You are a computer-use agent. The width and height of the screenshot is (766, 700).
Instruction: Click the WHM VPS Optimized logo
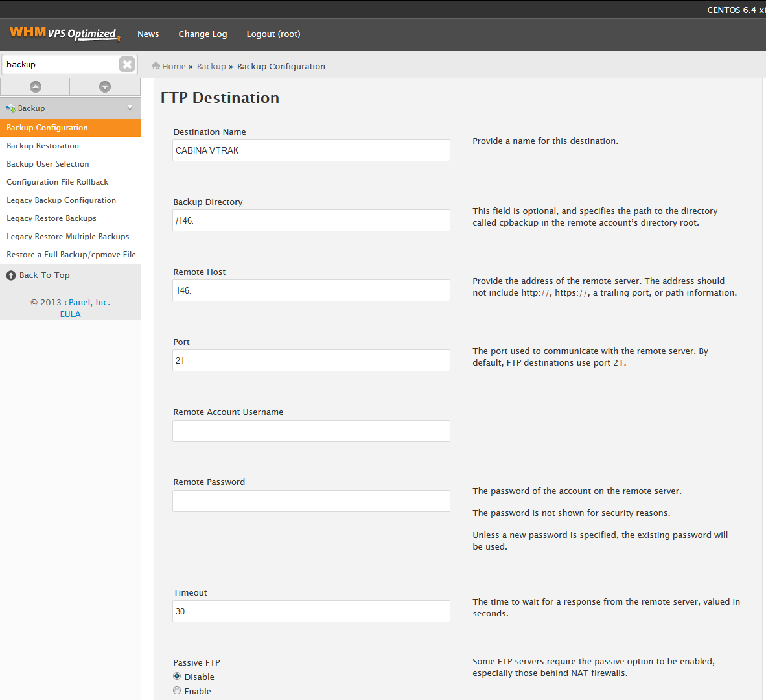click(65, 34)
